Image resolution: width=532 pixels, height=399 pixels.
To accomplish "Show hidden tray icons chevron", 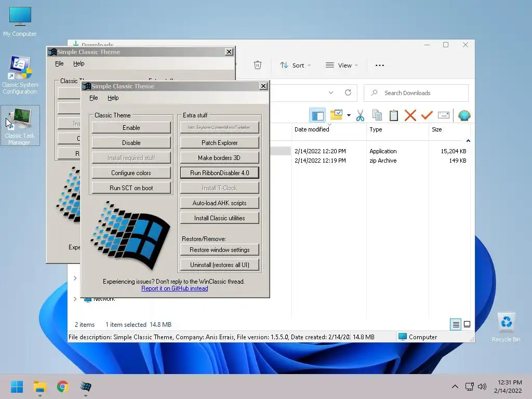I will click(x=455, y=387).
